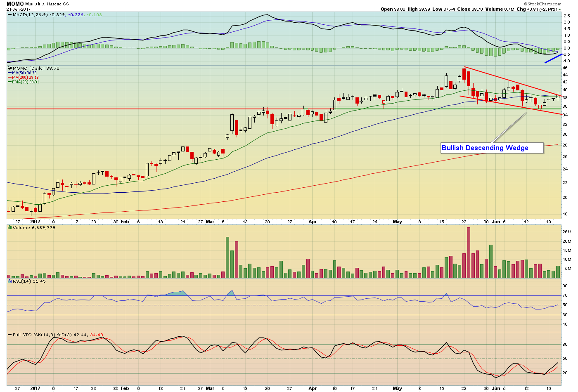Click the blue signal value '-0.226'
The height and width of the screenshot is (392, 578).
(76, 15)
